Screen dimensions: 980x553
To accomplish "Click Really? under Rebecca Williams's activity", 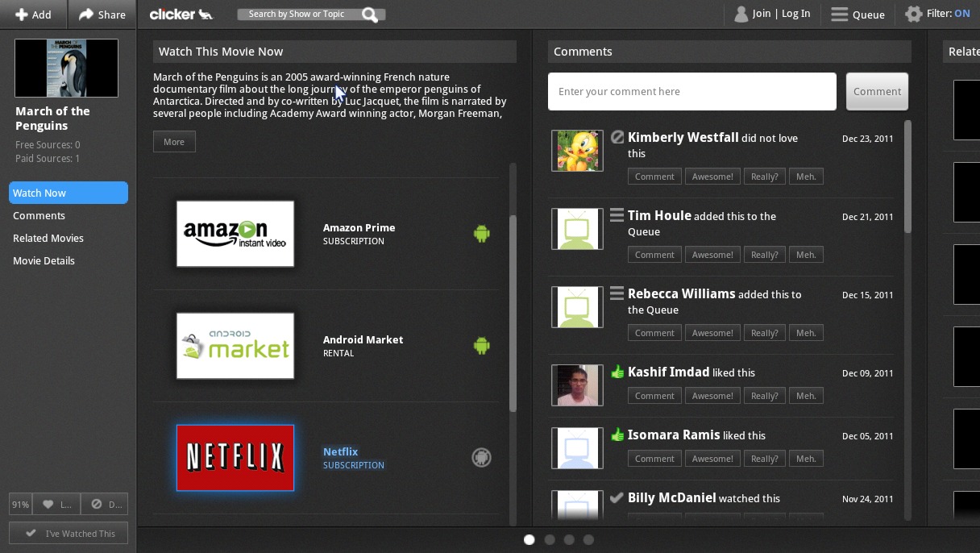I will pos(765,333).
